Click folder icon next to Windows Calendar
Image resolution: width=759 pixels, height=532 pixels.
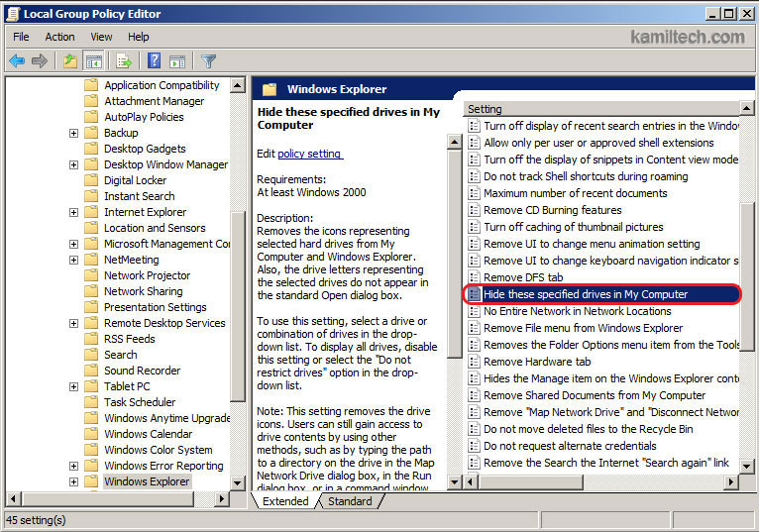pos(91,434)
